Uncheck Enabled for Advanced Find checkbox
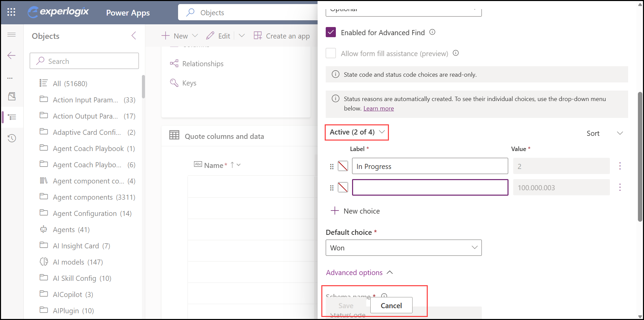644x320 pixels. [331, 32]
